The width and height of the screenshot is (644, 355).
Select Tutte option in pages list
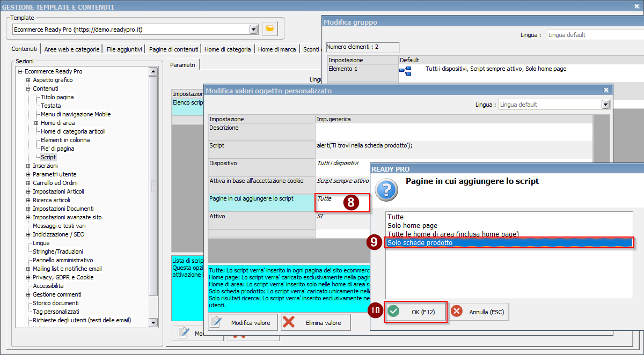point(396,217)
